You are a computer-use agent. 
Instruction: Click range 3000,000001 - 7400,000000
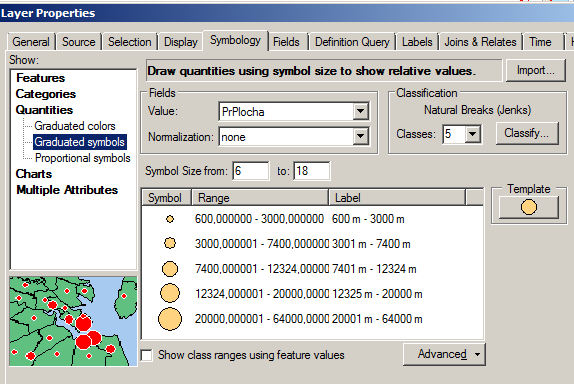(262, 244)
